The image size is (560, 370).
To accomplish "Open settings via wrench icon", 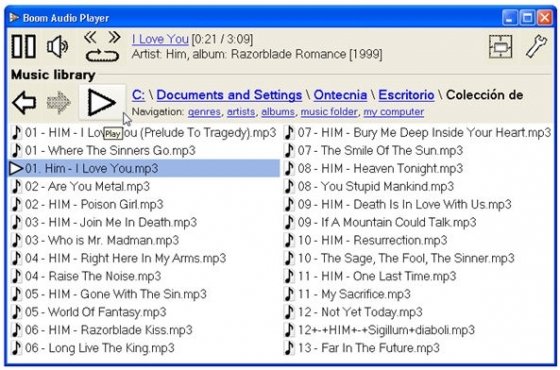I will coord(536,47).
